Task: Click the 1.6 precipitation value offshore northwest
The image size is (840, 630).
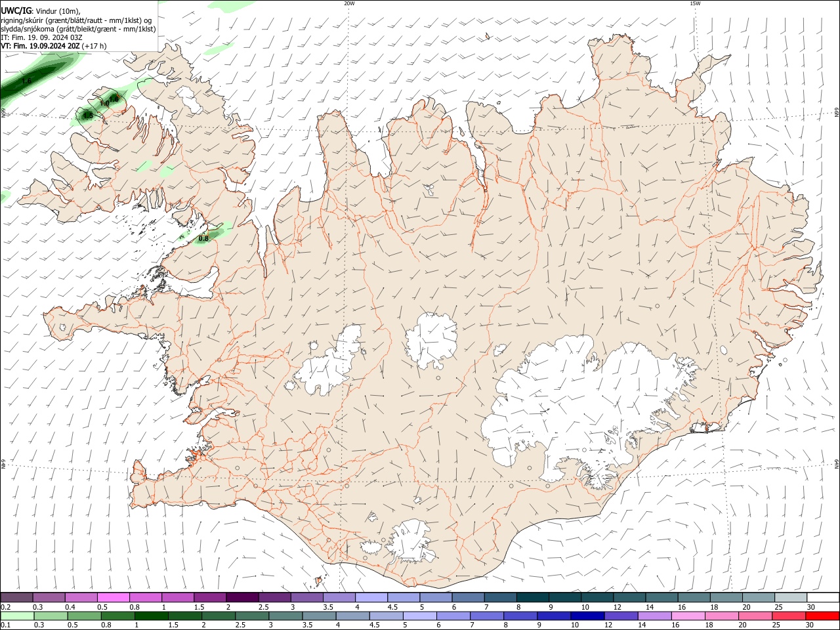Action: coord(26,81)
